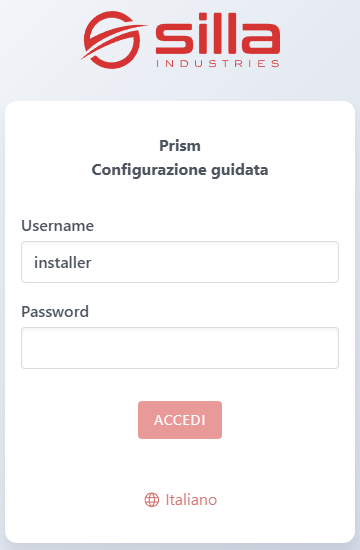
Task: Click the letter A of ACCEDI
Action: pos(159,420)
